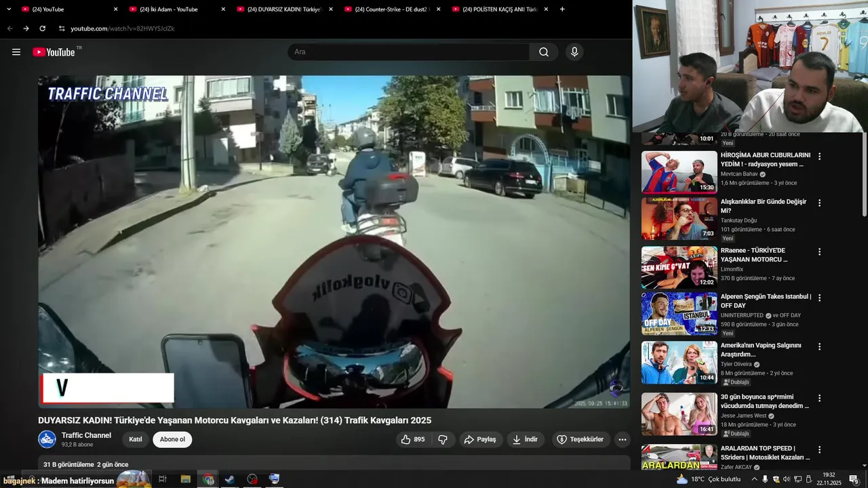Open 'Alışkanlıklar Bir Günde Değişir Mi?' thumbnail
Image resolution: width=868 pixels, height=488 pixels.
point(679,219)
